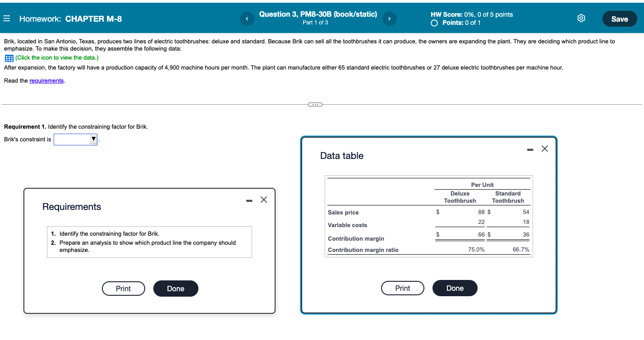Click the standard contribution margin value 36
Image resolution: width=644 pixels, height=340 pixels.
click(526, 234)
